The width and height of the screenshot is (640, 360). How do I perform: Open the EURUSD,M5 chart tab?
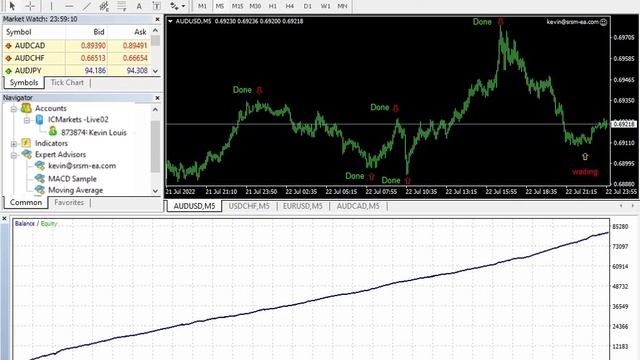[x=303, y=206]
